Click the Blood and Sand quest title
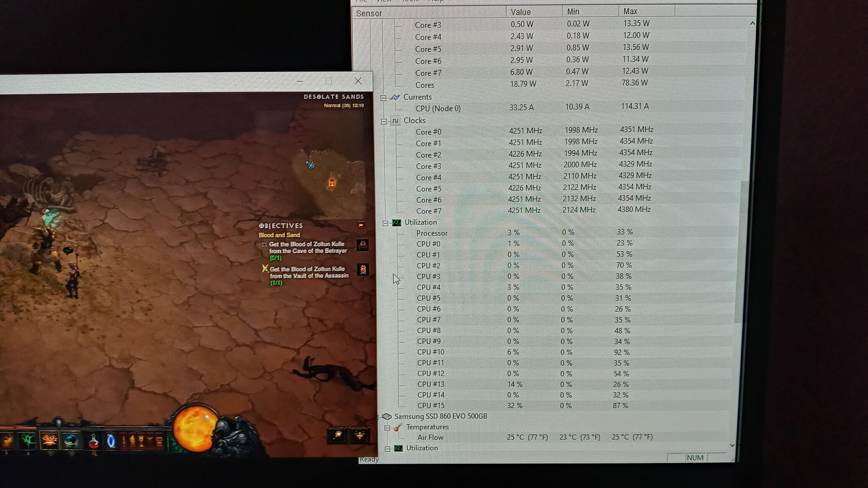This screenshot has width=868, height=488. (279, 235)
